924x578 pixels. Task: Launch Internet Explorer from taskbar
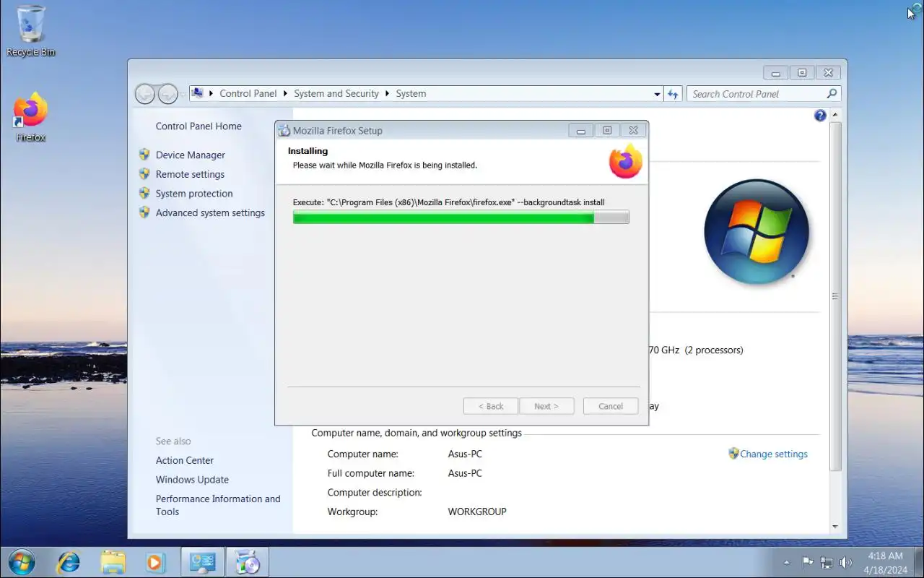[69, 562]
